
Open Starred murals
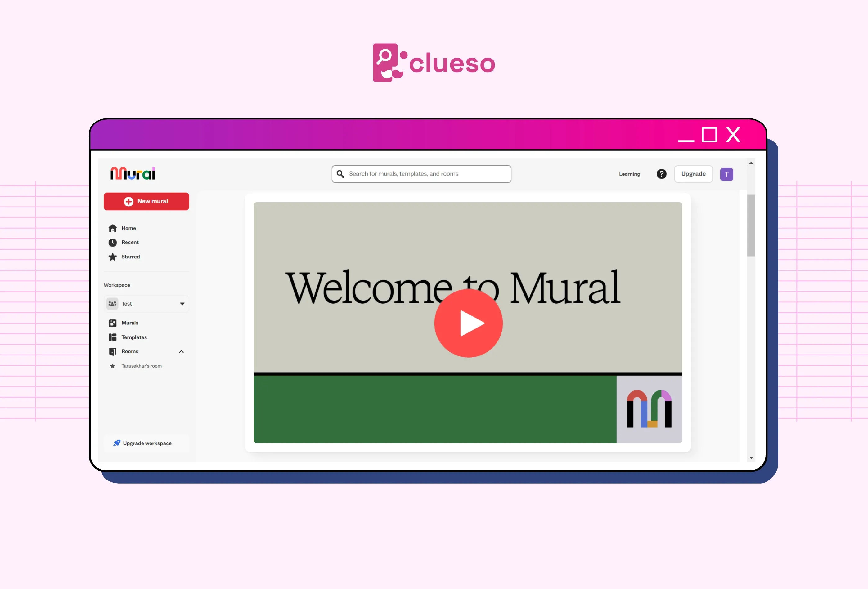click(x=131, y=257)
